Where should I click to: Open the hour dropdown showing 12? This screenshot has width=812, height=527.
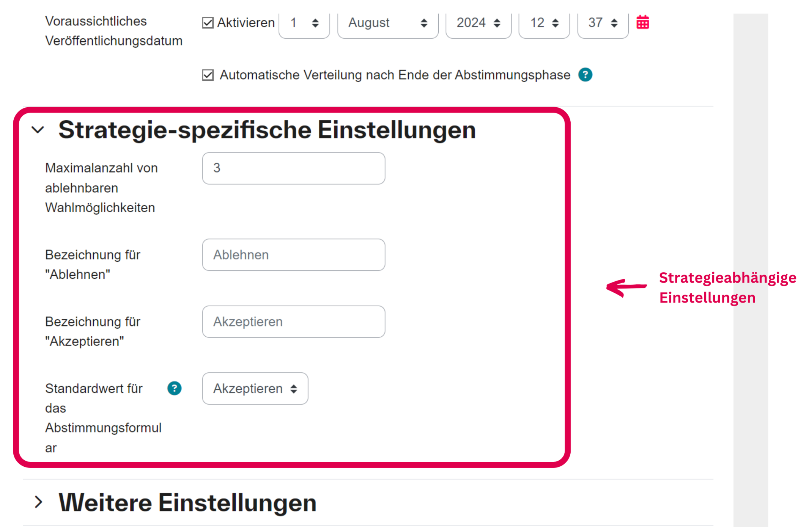coord(544,24)
